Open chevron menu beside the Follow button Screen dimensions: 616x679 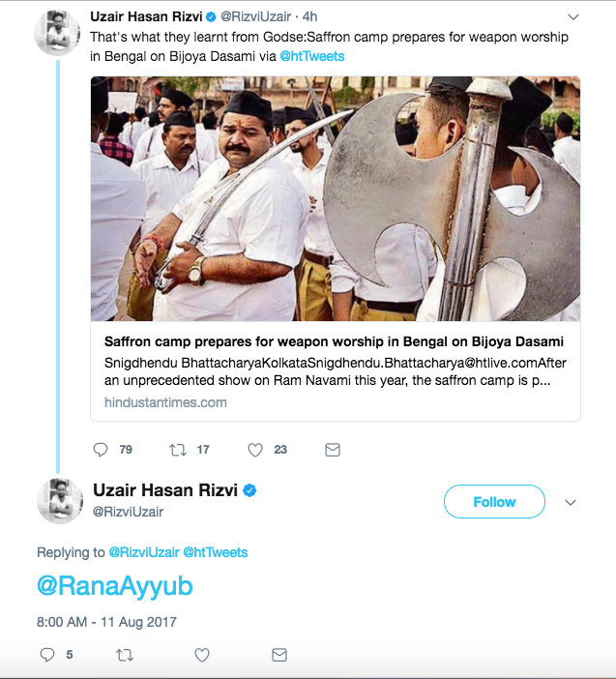click(x=571, y=502)
